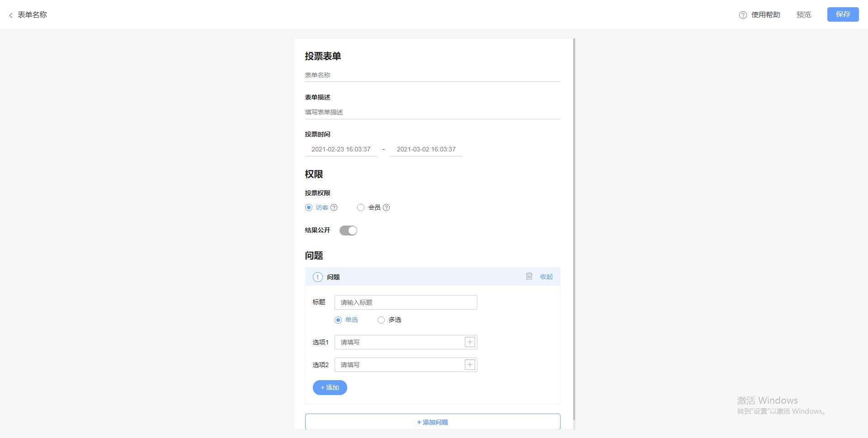Click the 预览 link
This screenshot has height=438, width=868.
coord(804,15)
